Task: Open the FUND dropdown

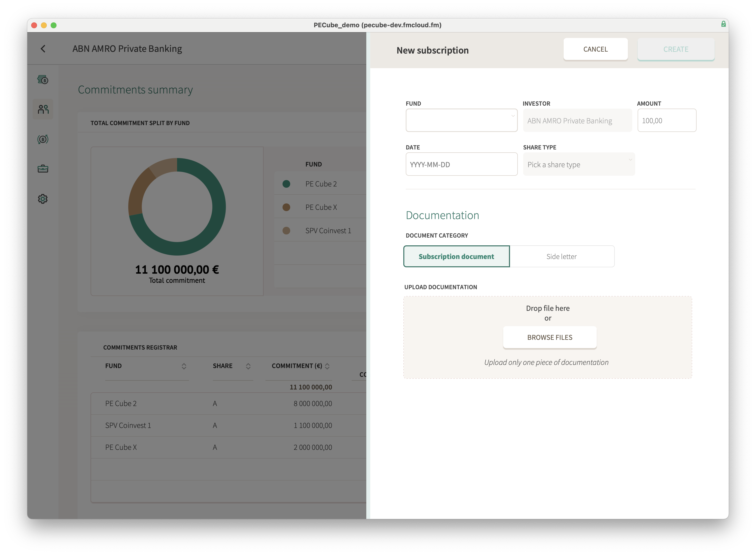Action: coord(461,120)
